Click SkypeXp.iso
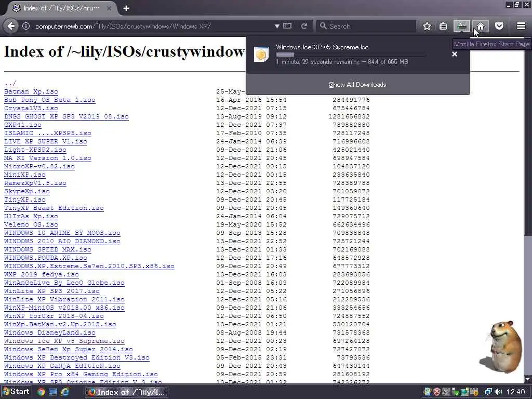The height and width of the screenshot is (399, 532). 27,191
